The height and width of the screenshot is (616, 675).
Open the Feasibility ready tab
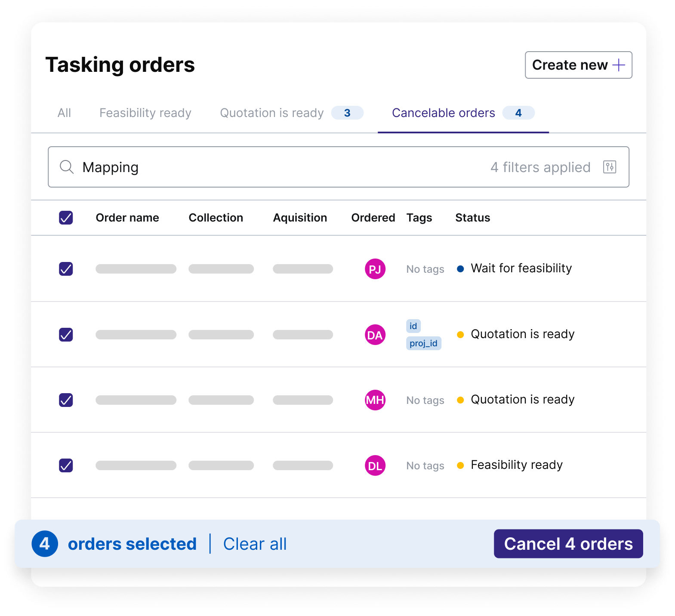tap(145, 113)
